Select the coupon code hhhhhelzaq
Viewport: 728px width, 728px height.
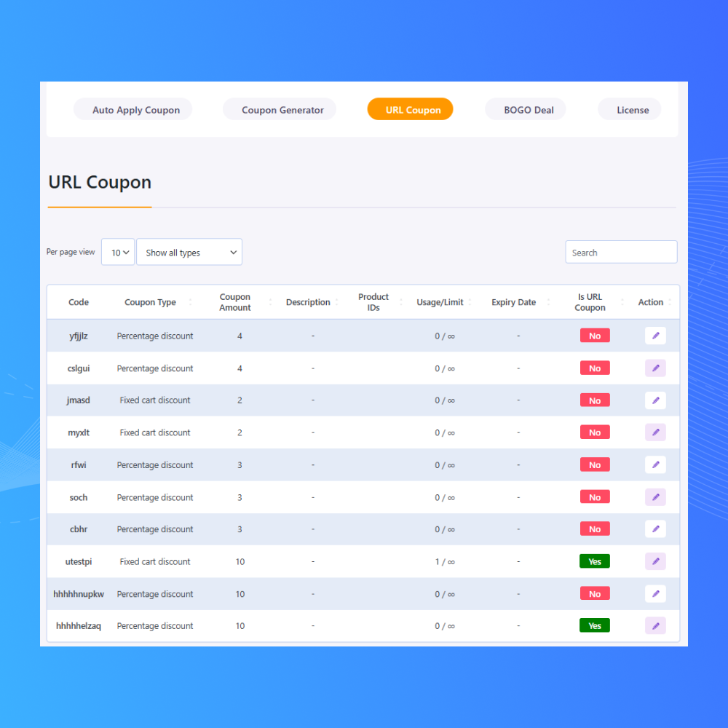(x=79, y=626)
